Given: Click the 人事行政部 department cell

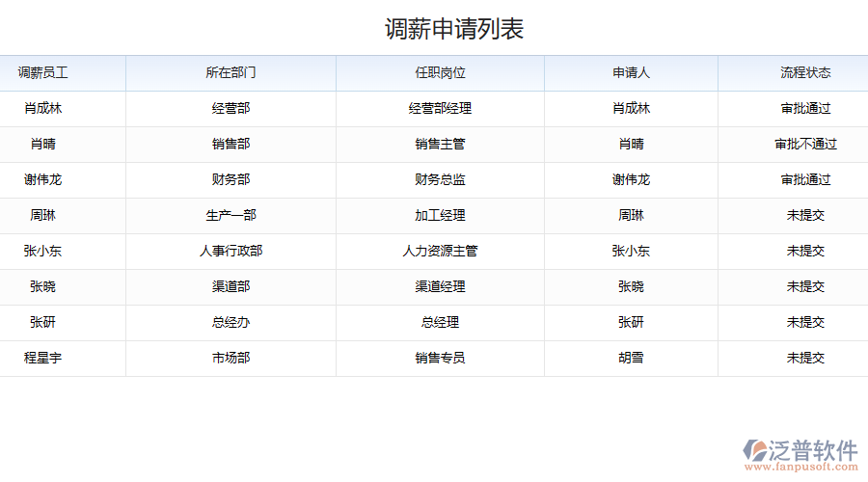Looking at the screenshot, I should 231,251.
